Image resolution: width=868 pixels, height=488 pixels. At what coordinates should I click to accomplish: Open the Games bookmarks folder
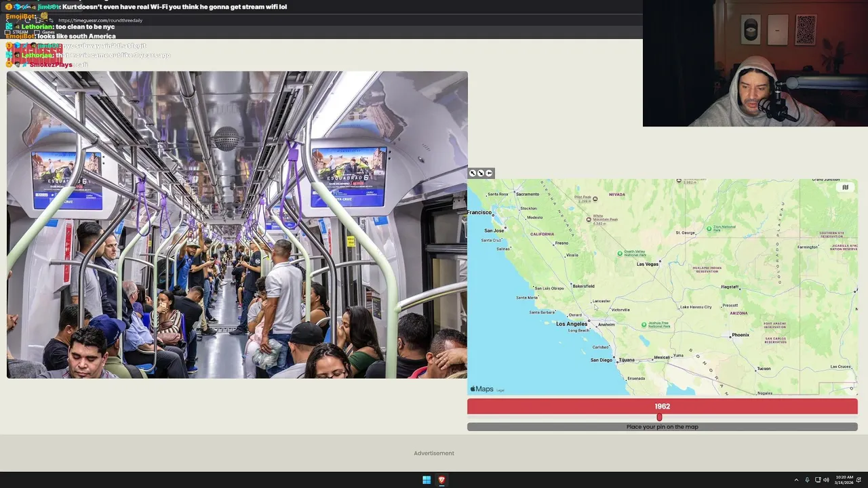(x=44, y=32)
